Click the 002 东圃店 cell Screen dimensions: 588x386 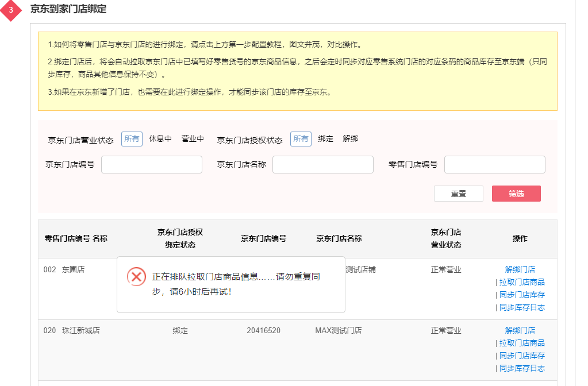click(64, 269)
